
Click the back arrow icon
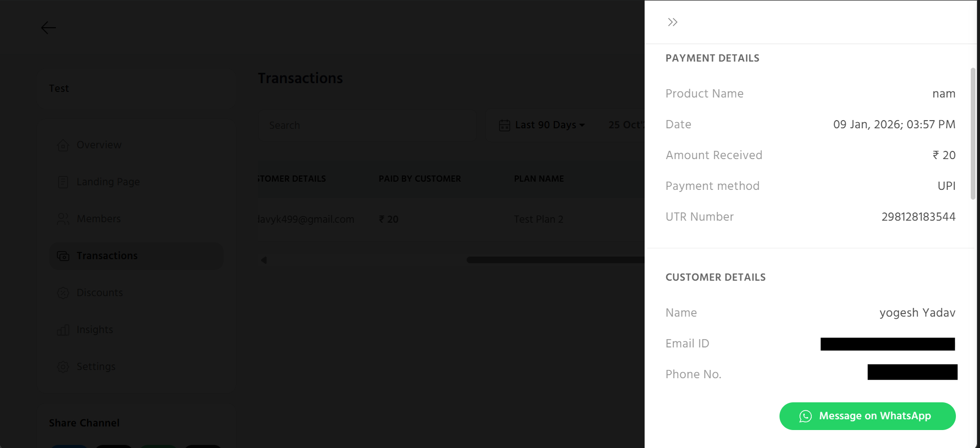pos(48,27)
